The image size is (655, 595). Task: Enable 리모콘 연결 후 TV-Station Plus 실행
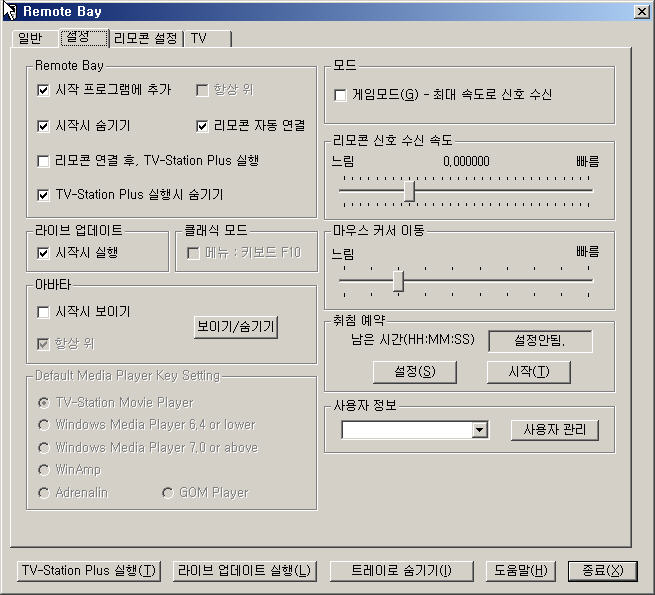[x=43, y=161]
